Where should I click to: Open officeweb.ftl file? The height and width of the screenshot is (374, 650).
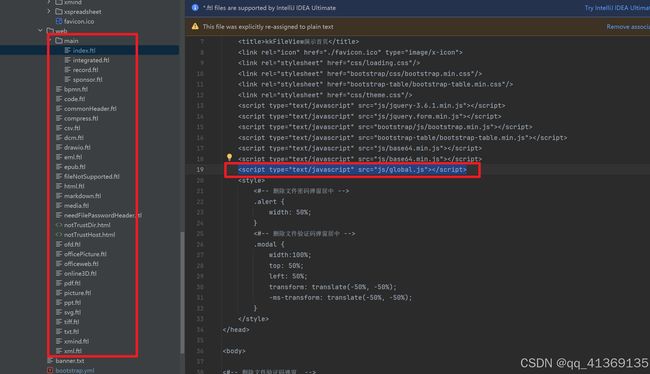pos(81,264)
